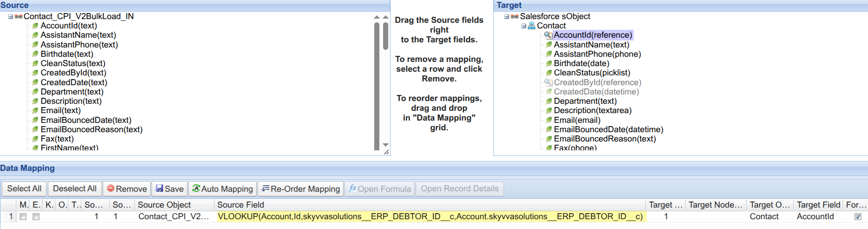868x229 pixels.
Task: Collapse the Salesforce sObject target tree
Action: [506, 16]
